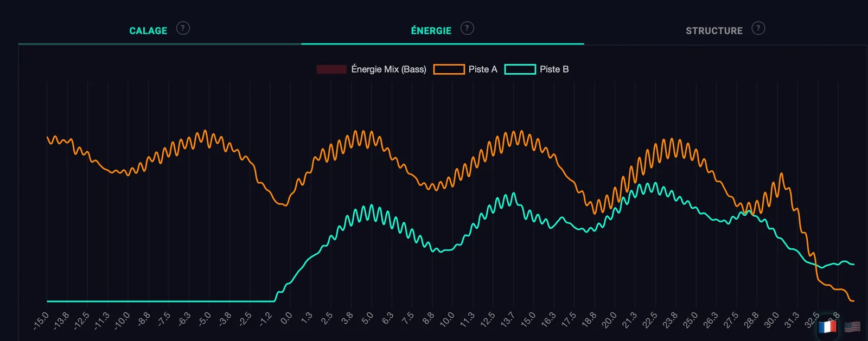Select the ÉNERGIE tab
The image size is (868, 341).
(x=431, y=31)
